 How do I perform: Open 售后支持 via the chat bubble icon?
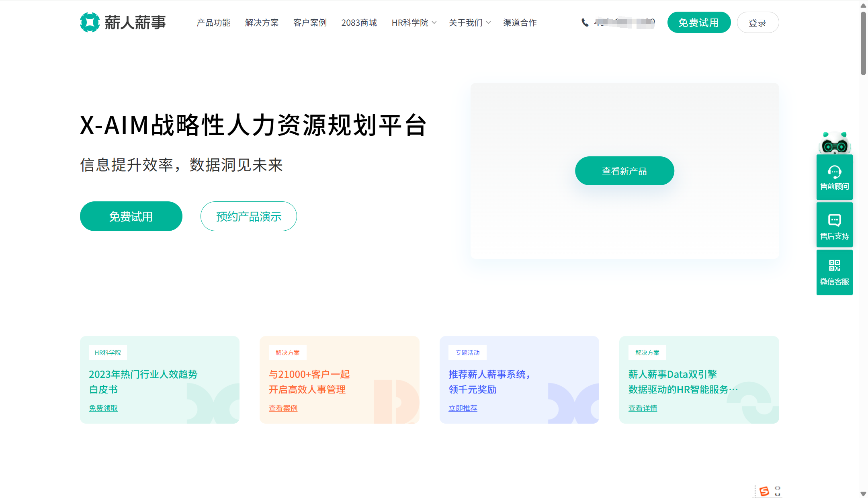tap(834, 219)
